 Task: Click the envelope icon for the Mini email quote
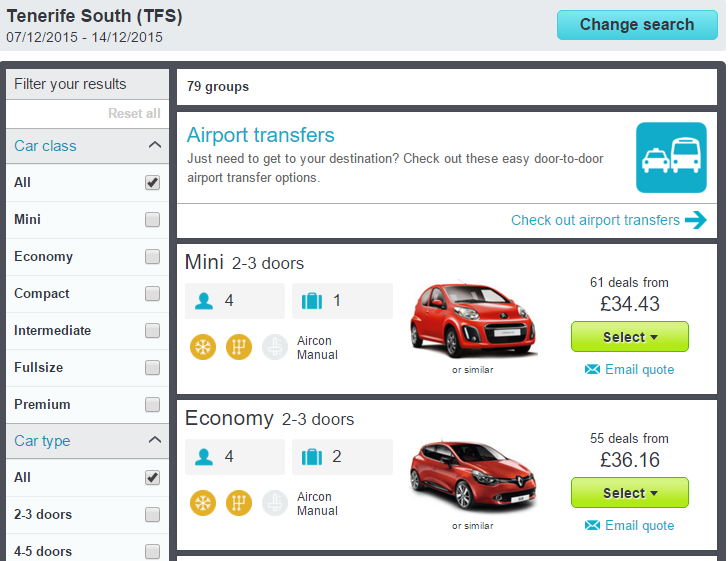point(592,370)
